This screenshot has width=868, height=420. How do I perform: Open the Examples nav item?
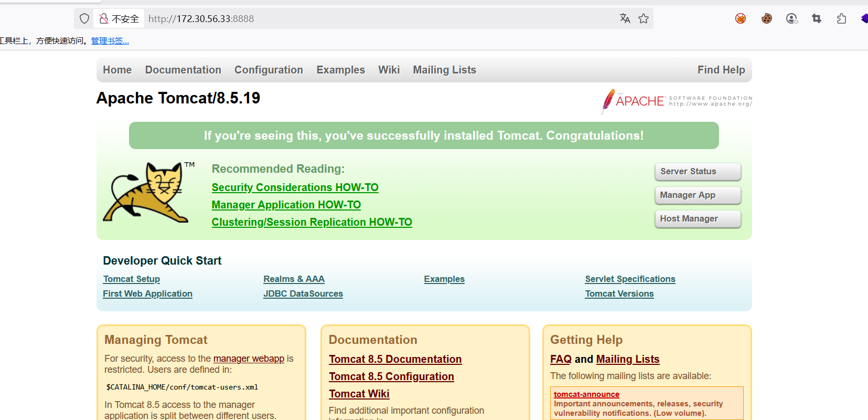click(x=341, y=70)
